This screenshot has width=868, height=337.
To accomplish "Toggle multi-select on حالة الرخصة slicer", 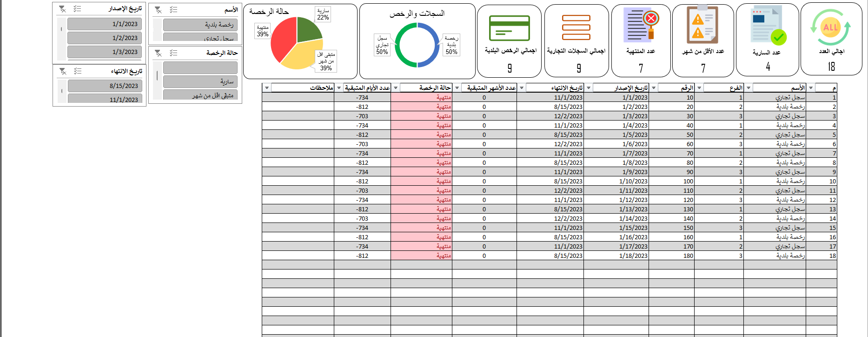I will coord(173,53).
